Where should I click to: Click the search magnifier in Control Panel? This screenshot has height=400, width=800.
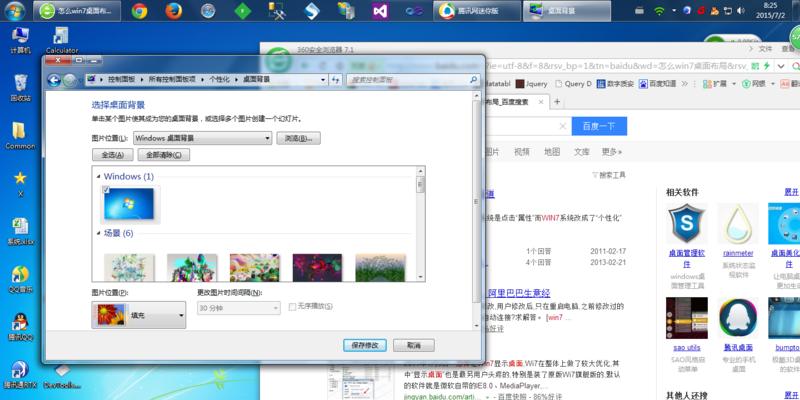[473, 80]
